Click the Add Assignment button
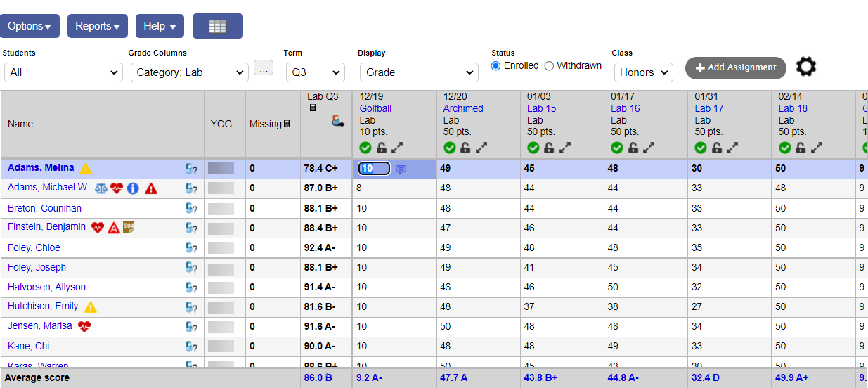Screen dimensions: 868x388 tap(735, 67)
